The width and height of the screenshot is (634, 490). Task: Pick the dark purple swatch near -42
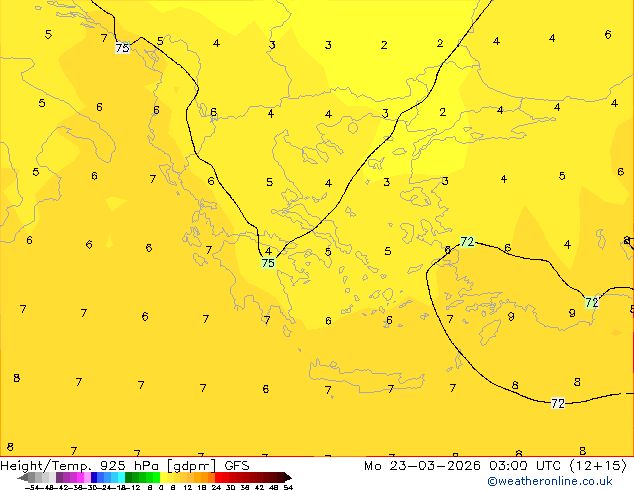[59, 477]
